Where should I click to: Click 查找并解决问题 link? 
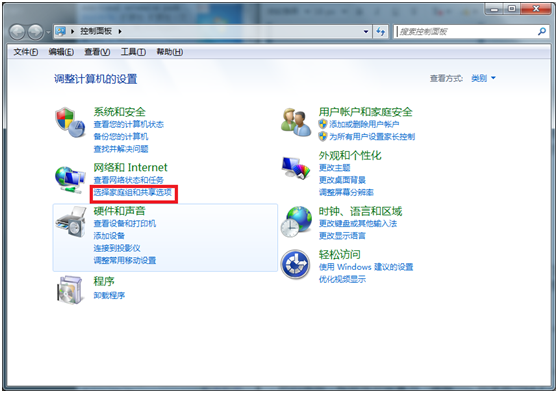(121, 149)
